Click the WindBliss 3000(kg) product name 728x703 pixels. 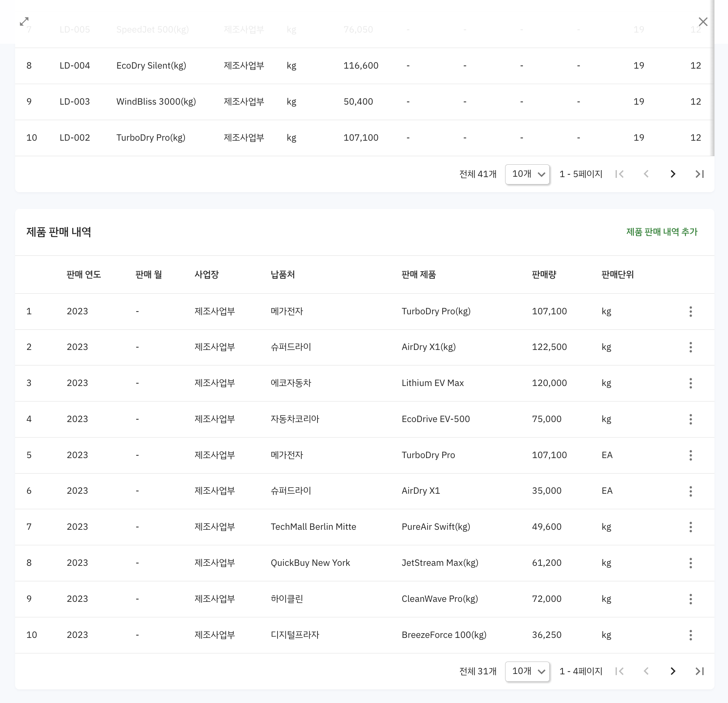point(156,102)
